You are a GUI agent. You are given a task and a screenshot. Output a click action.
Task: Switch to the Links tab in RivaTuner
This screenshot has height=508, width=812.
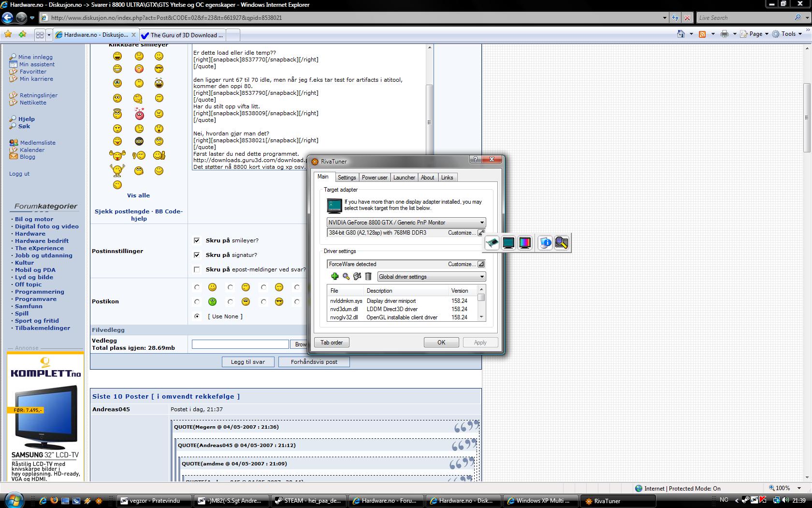[x=447, y=178]
